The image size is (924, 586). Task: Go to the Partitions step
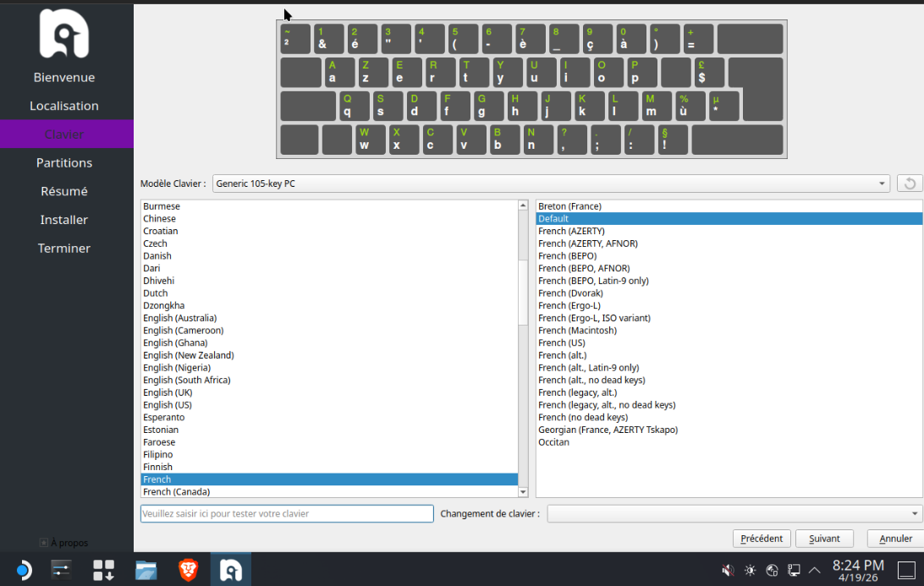coord(64,162)
